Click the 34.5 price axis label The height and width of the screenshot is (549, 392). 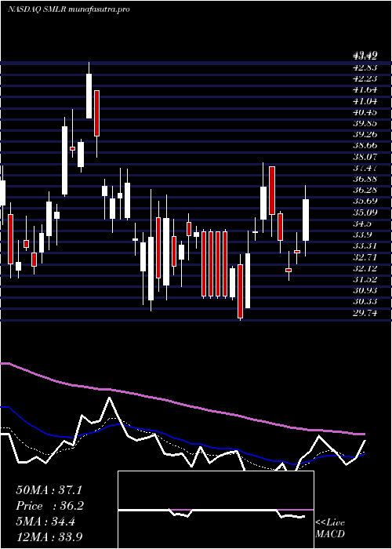tap(362, 224)
